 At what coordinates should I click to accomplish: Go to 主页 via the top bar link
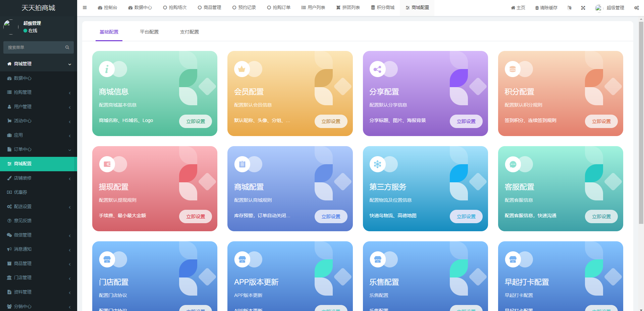[518, 8]
